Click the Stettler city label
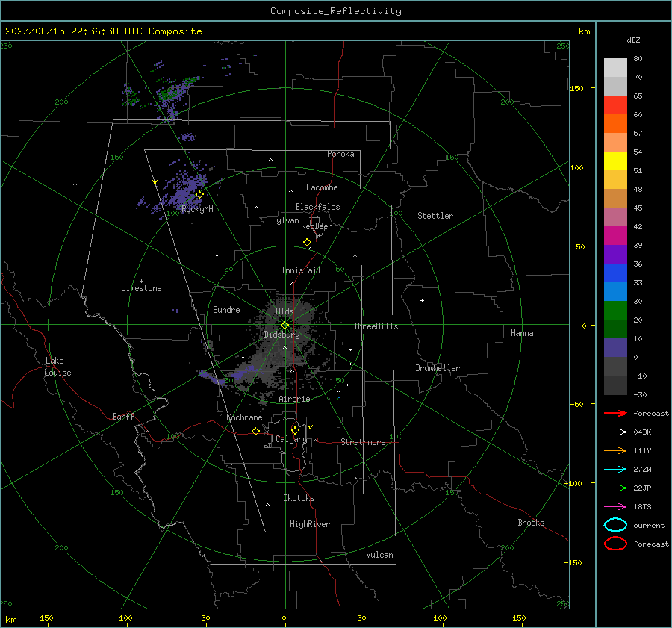The height and width of the screenshot is (628, 672). pos(435,216)
